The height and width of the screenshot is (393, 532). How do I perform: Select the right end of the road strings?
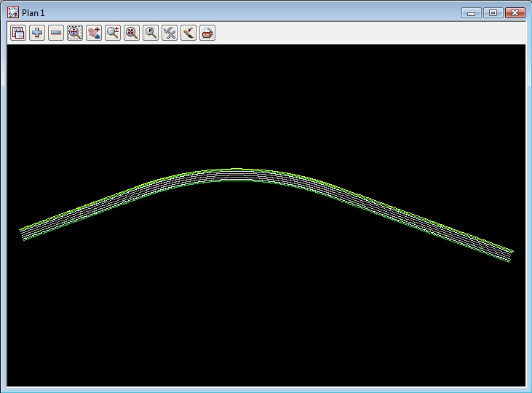[x=510, y=255]
